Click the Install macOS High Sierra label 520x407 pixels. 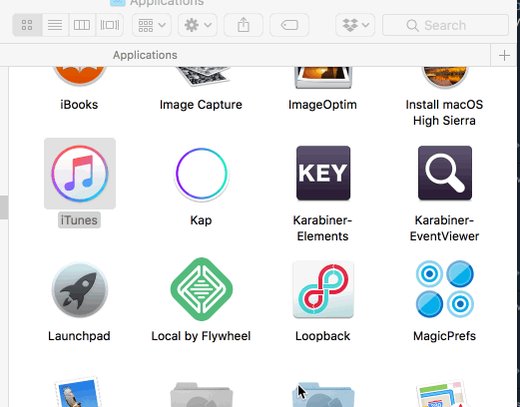click(444, 113)
